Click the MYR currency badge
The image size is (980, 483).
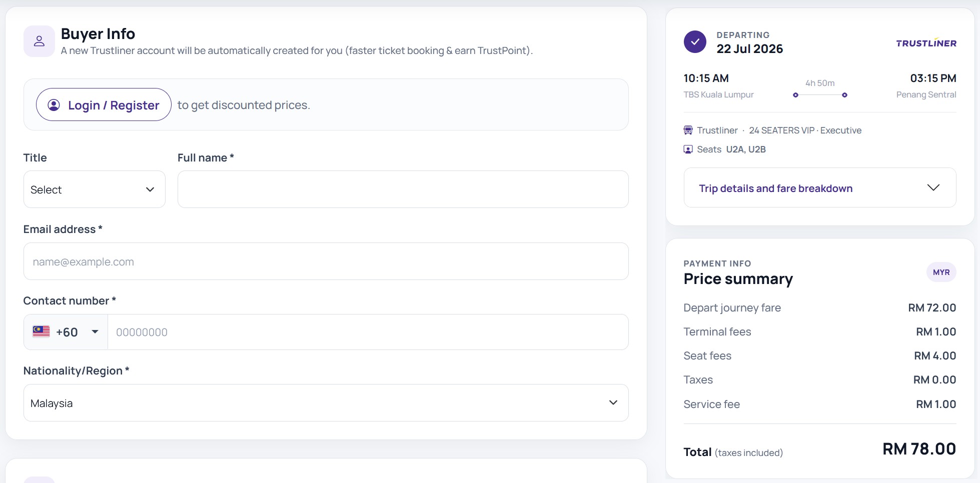(941, 272)
